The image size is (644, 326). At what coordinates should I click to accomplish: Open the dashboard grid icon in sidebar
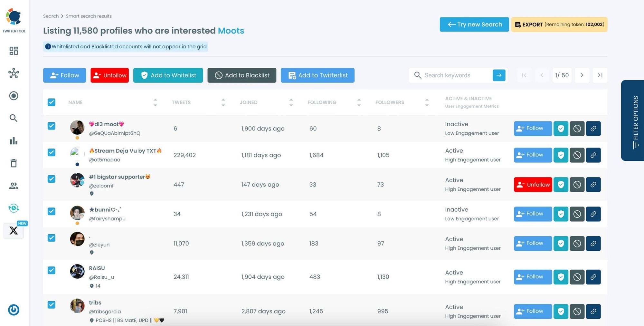pos(14,51)
